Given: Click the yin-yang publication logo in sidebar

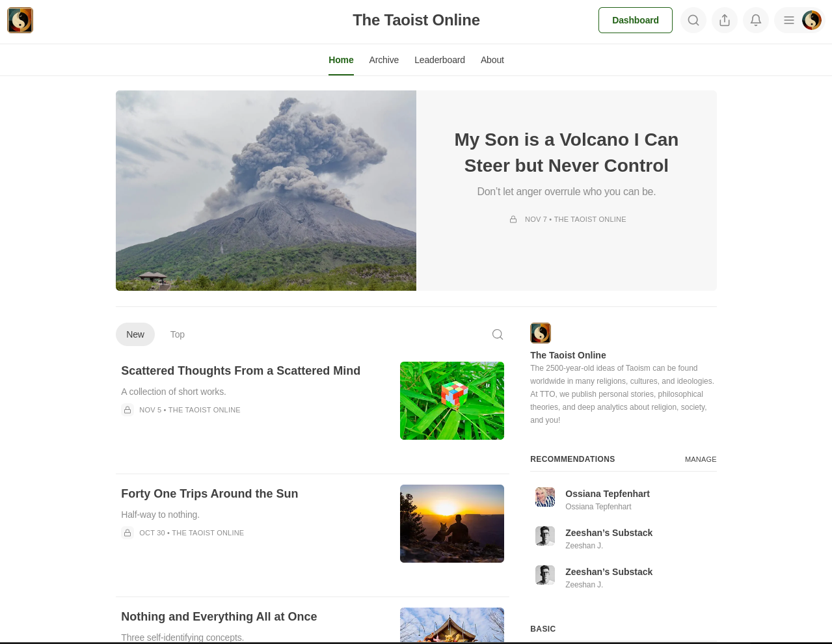Looking at the screenshot, I should [541, 333].
